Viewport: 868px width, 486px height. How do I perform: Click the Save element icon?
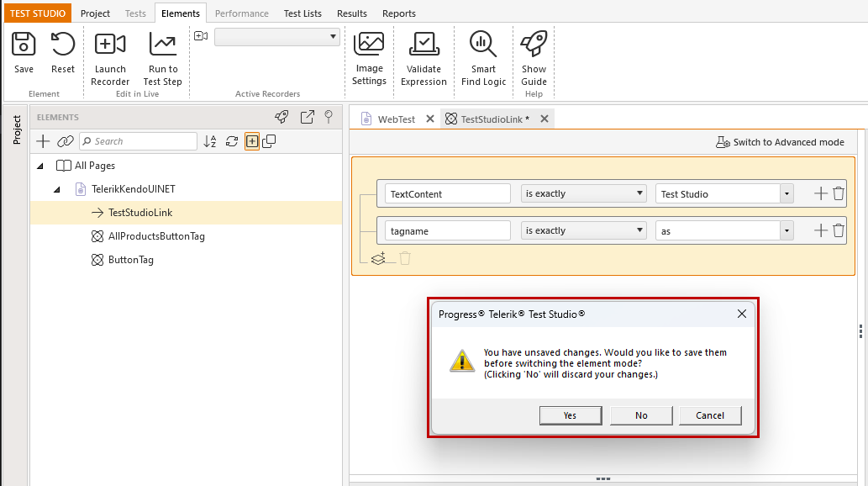coord(24,44)
